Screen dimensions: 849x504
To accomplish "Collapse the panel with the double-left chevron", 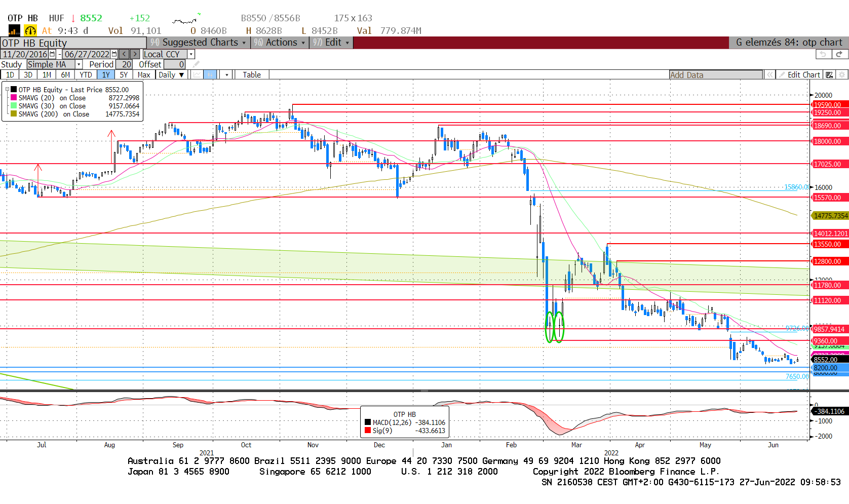I will click(x=769, y=75).
